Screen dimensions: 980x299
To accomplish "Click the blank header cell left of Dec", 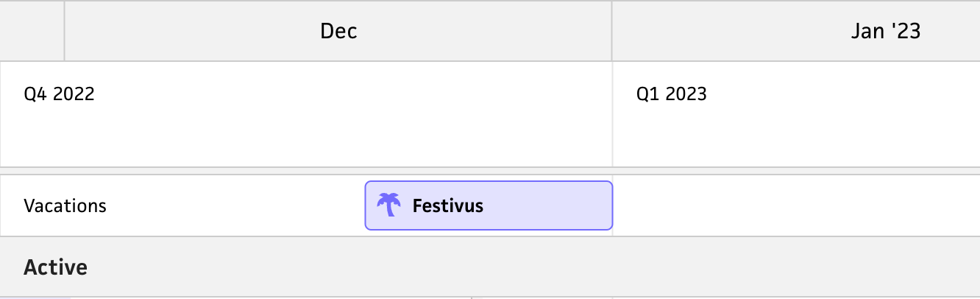I will tap(32, 31).
